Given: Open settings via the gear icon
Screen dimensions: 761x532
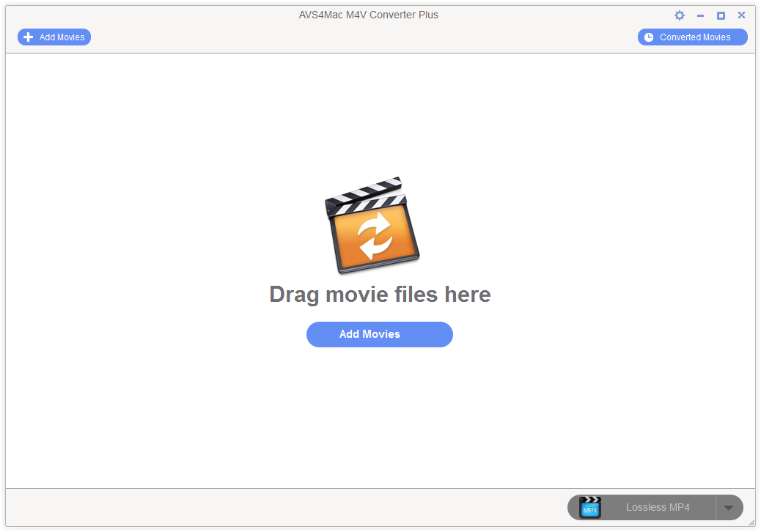Looking at the screenshot, I should [680, 15].
